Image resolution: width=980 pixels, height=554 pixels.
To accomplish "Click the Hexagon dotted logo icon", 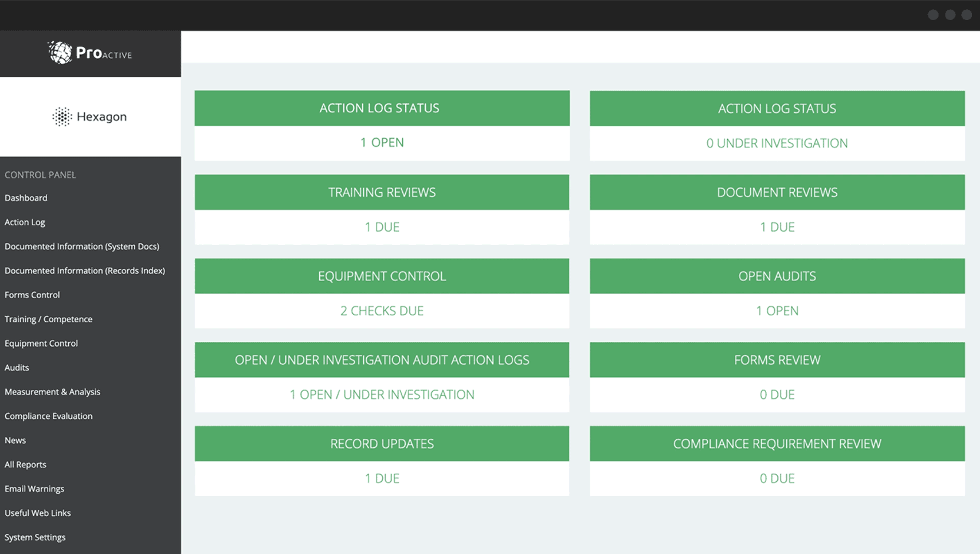I will click(62, 117).
